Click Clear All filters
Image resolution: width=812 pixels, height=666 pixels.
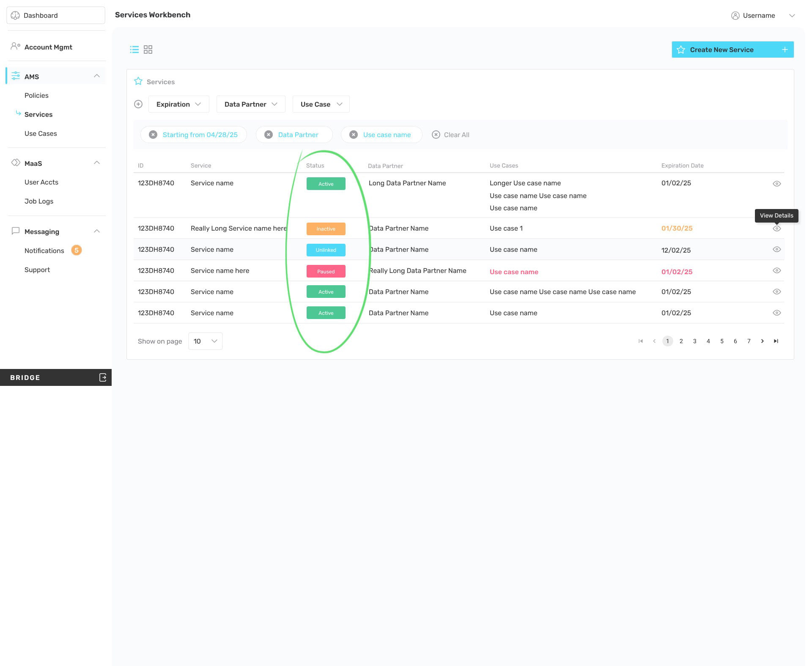(x=451, y=135)
